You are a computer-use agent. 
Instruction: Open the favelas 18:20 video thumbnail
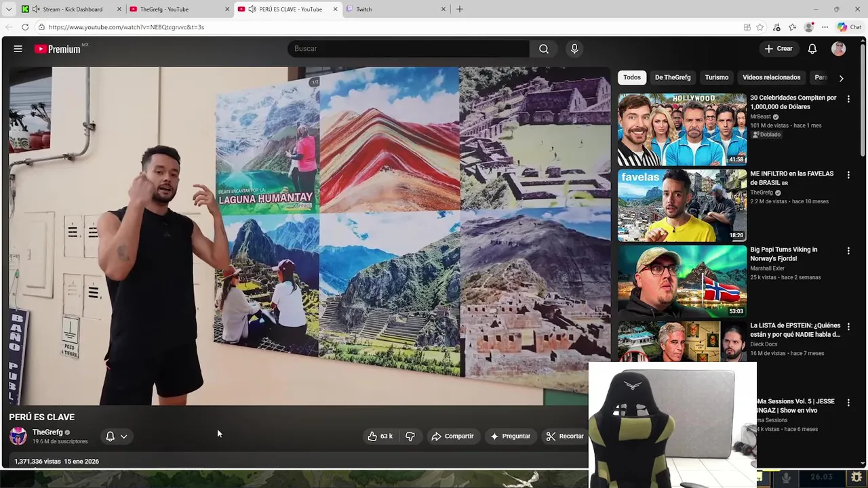(682, 205)
